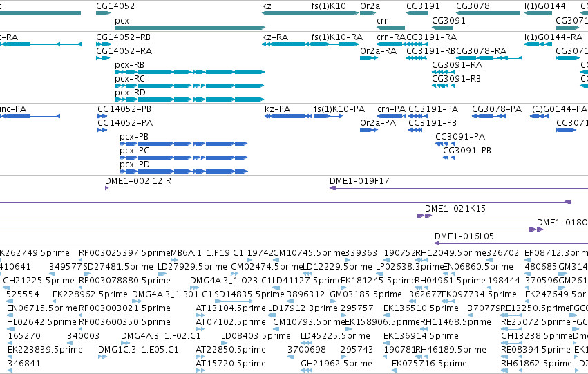The height and width of the screenshot is (374, 588).
Task: Select the CG3191-RB transcript
Action: 417,58
